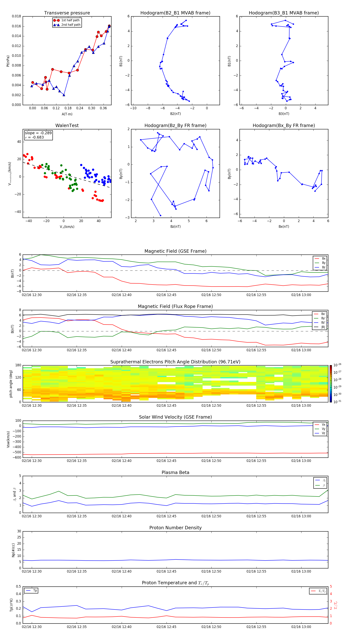Screen dimensions: 351x644
Task: Select the βp entry in Plasma Beta legend
Action: [x=320, y=480]
